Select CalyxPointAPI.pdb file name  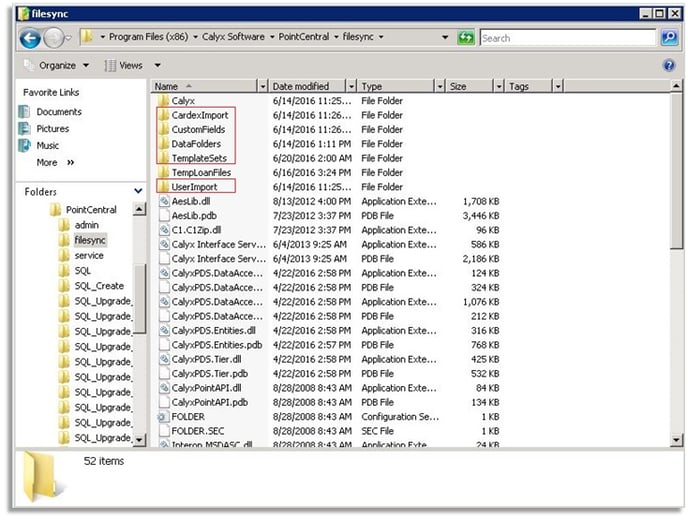[210, 402]
